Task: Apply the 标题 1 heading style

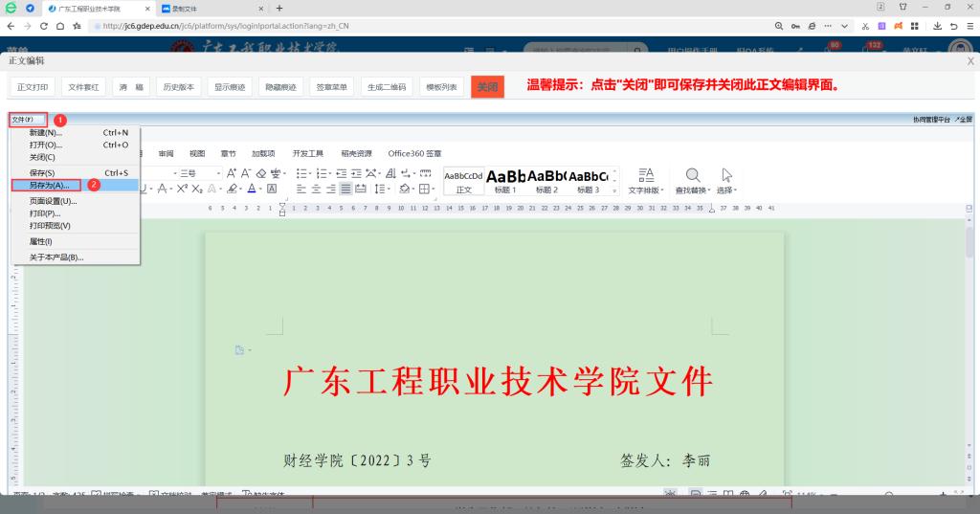Action: (x=505, y=179)
